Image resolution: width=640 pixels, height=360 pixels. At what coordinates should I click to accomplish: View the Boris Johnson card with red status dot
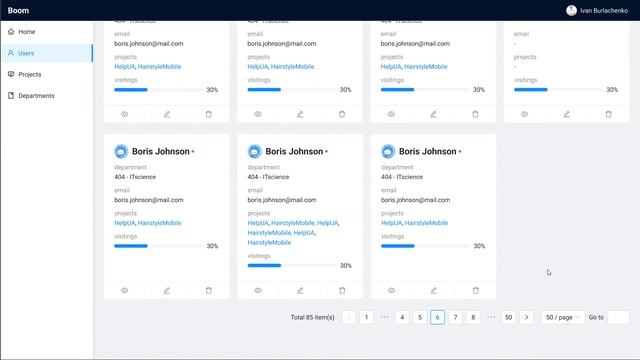[x=124, y=291]
